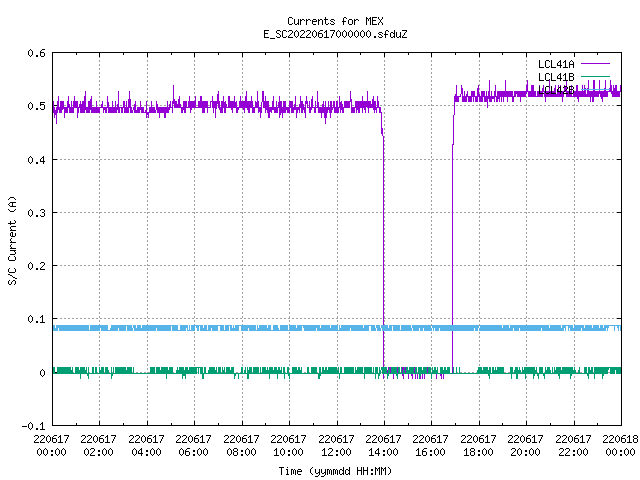Select the file name E_SC20220617000000.sfduZ
The image size is (640, 480).
[x=335, y=34]
